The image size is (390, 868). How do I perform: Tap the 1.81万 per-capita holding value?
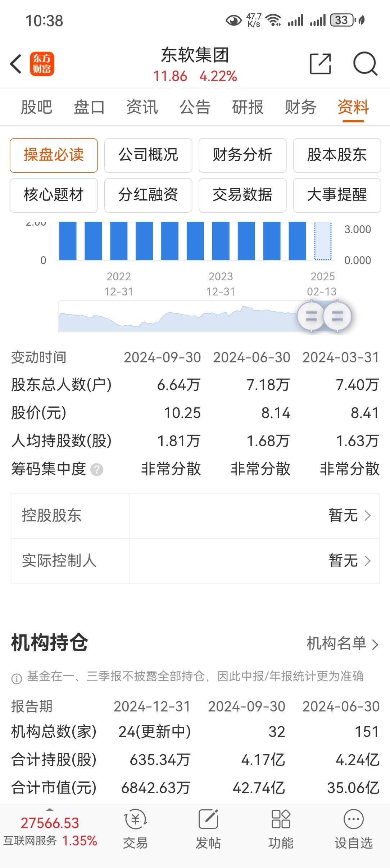(x=179, y=441)
